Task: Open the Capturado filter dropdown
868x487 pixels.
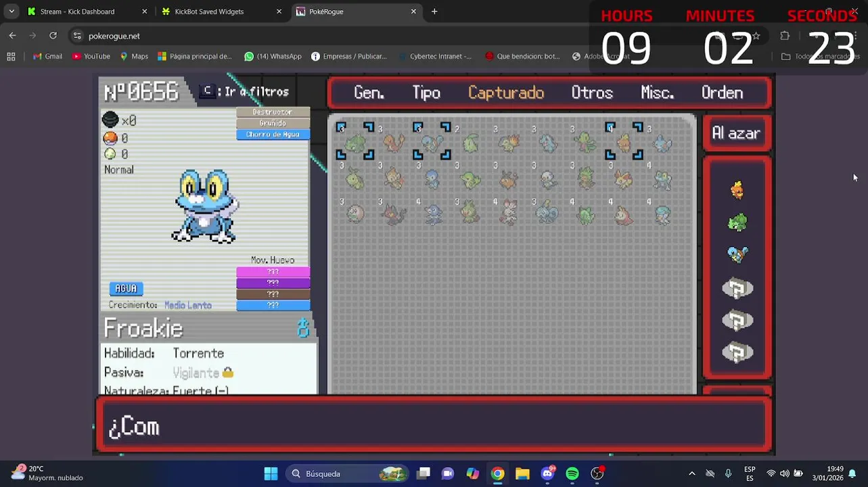Action: (506, 93)
